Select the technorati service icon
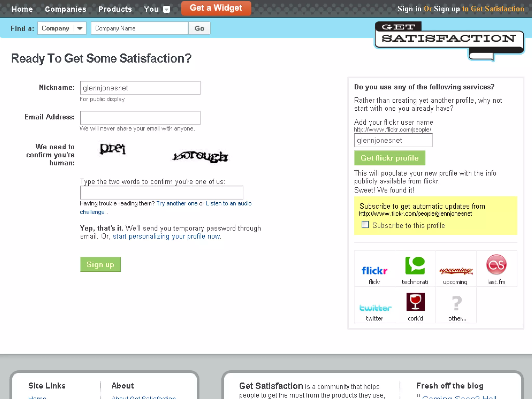532x399 pixels. tap(415, 265)
